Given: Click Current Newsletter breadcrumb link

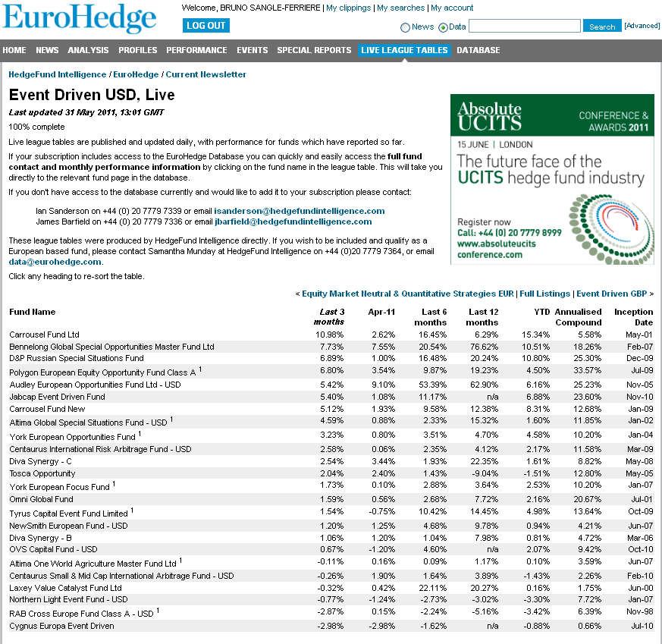Looking at the screenshot, I should 206,74.
